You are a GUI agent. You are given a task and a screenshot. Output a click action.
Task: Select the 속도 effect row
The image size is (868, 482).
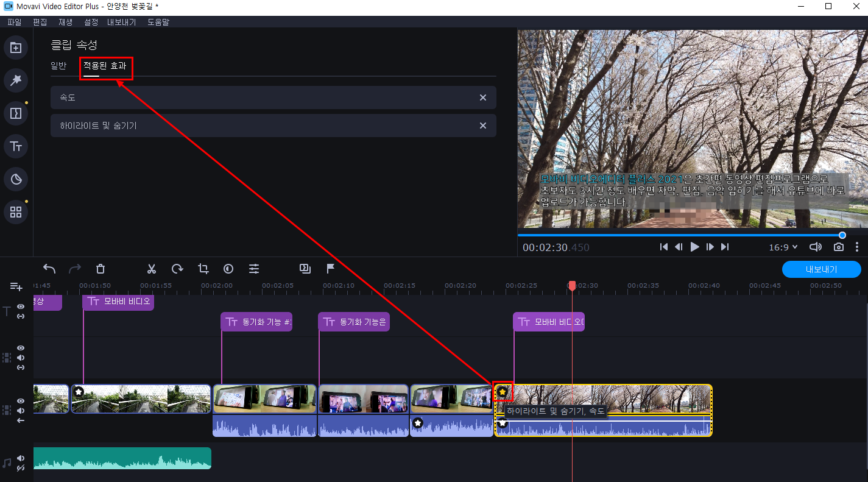273,97
